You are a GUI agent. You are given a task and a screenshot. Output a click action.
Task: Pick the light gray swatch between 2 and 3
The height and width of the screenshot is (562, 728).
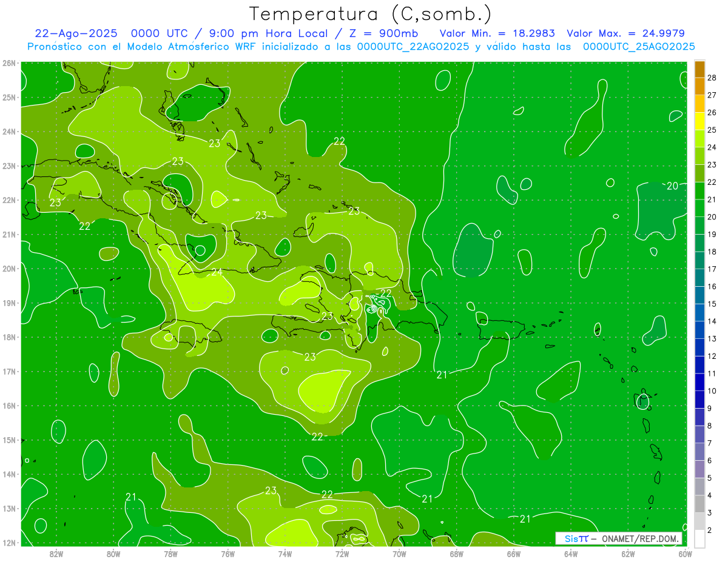(699, 521)
